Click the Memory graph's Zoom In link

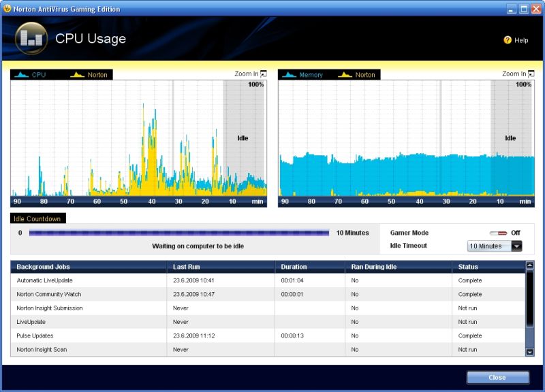point(514,74)
